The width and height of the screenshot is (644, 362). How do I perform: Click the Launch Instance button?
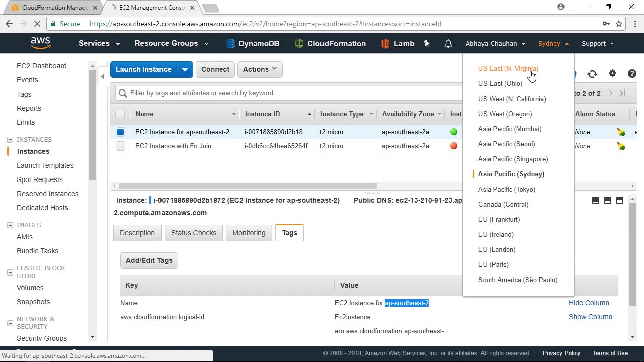click(x=143, y=69)
